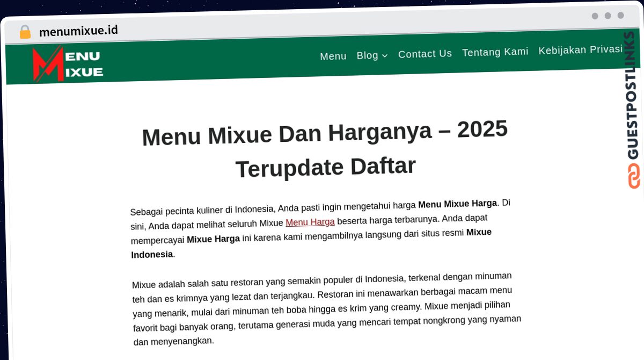
Task: Click the menumixue.id address bar
Action: (x=79, y=31)
